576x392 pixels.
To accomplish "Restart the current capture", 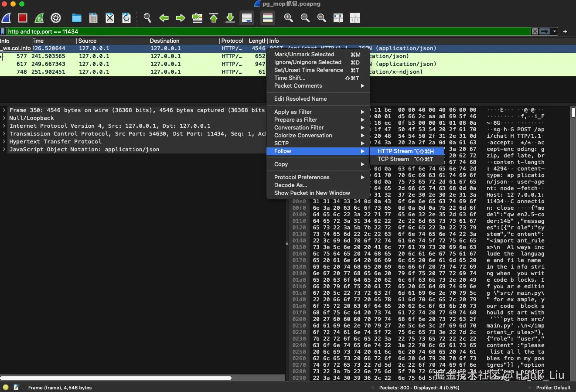I will point(39,18).
